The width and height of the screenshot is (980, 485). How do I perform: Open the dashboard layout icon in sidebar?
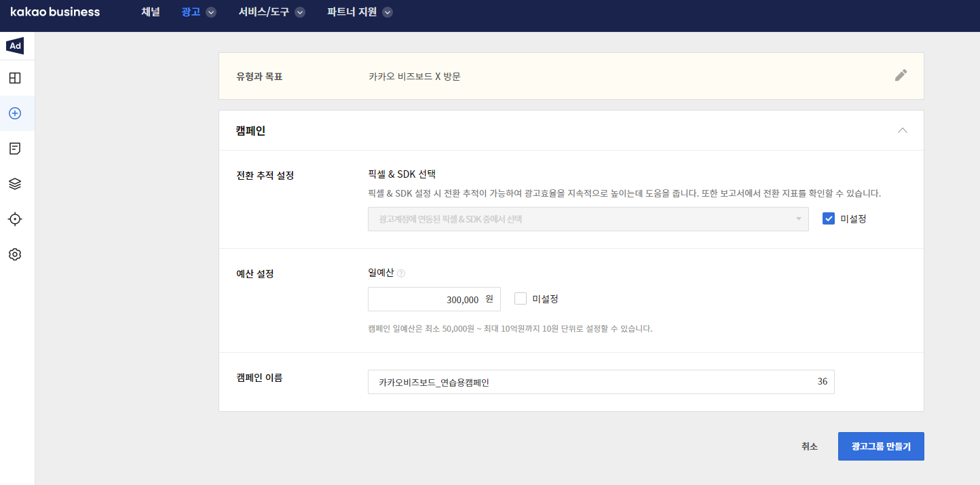pos(15,78)
